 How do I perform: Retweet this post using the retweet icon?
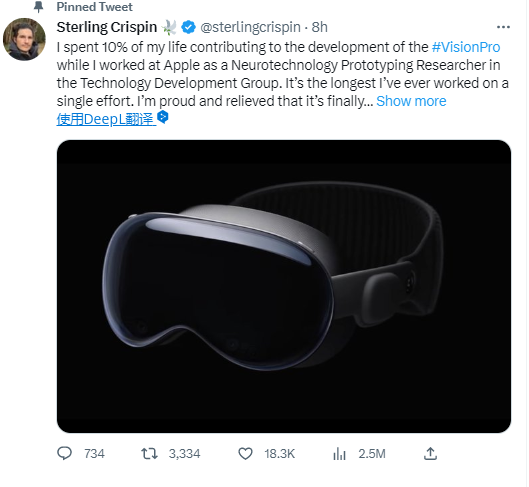tap(149, 454)
